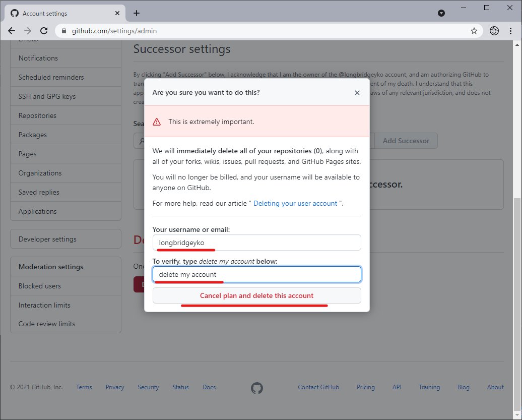
Task: Click the scrollbar up arrow
Action: (517, 45)
